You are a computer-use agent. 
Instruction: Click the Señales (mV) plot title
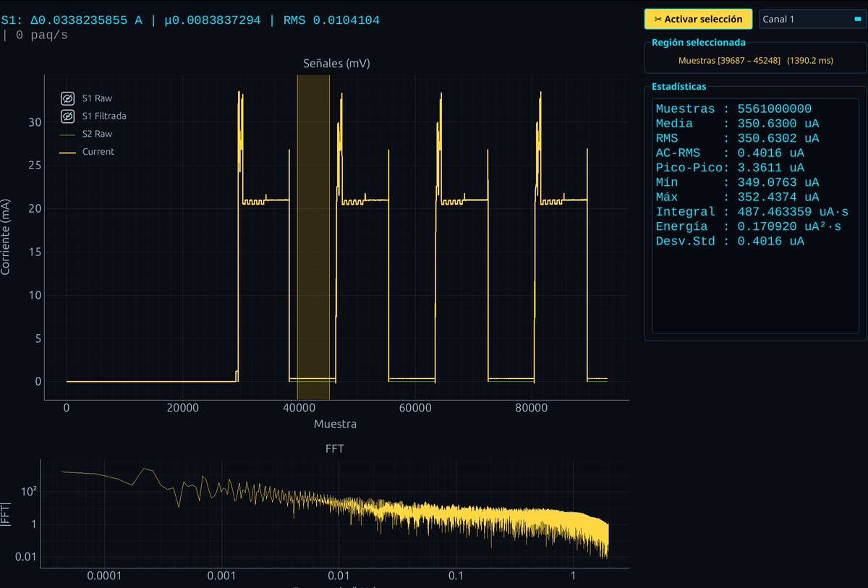coord(336,64)
